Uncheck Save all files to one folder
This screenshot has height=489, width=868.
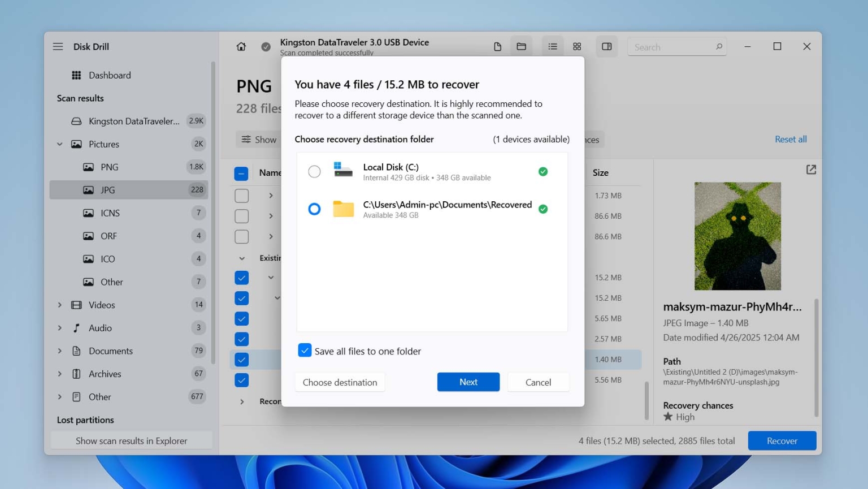(305, 350)
